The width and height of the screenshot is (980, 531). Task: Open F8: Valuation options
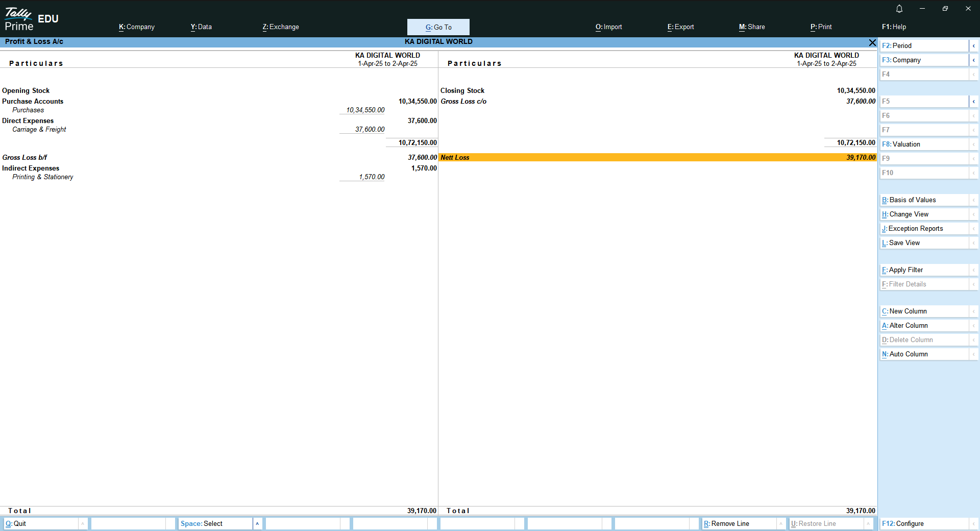(924, 144)
